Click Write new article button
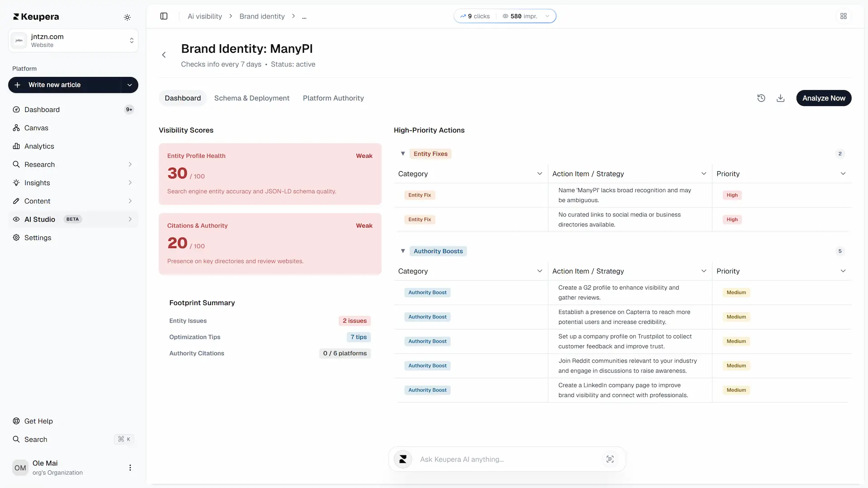Viewport: 868px width, 488px height. (x=65, y=85)
